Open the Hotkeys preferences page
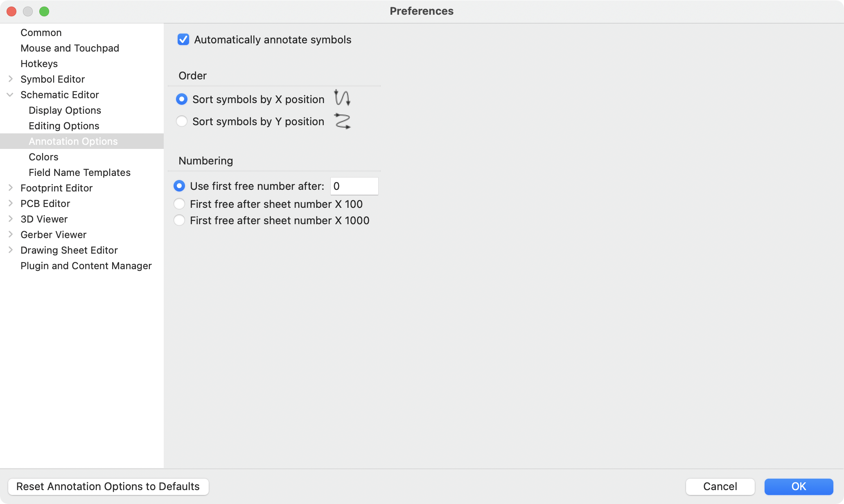Image resolution: width=844 pixels, height=504 pixels. pos(39,64)
